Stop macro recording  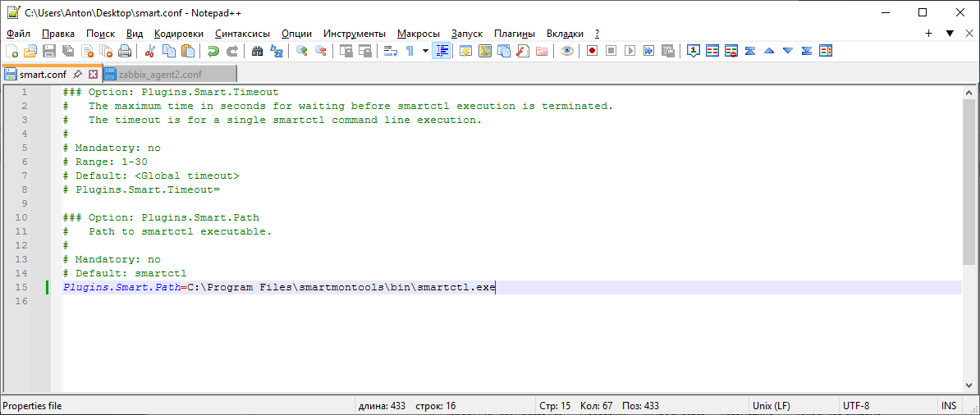611,51
